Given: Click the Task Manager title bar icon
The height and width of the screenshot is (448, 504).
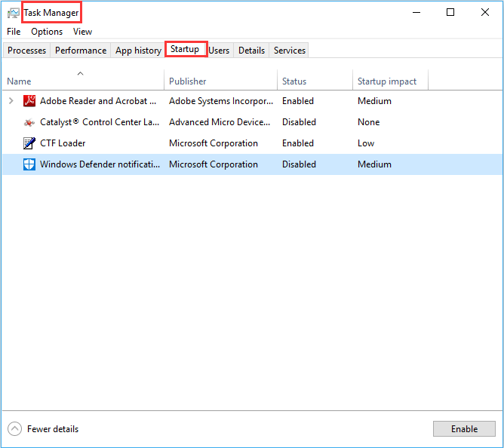Looking at the screenshot, I should tap(13, 13).
